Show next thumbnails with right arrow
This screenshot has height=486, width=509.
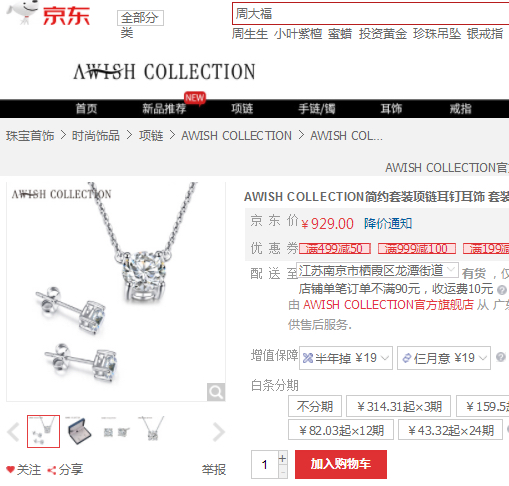(218, 432)
